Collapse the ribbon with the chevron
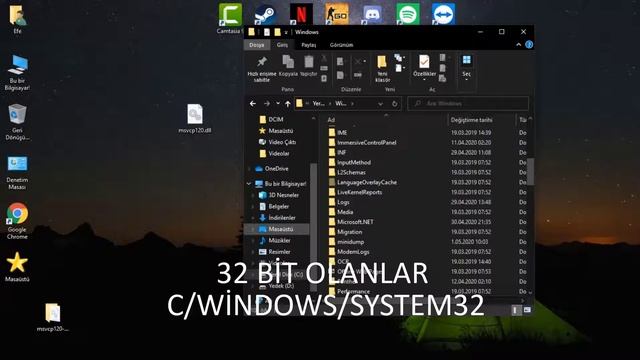This screenshot has width=640, height=360. click(x=518, y=44)
